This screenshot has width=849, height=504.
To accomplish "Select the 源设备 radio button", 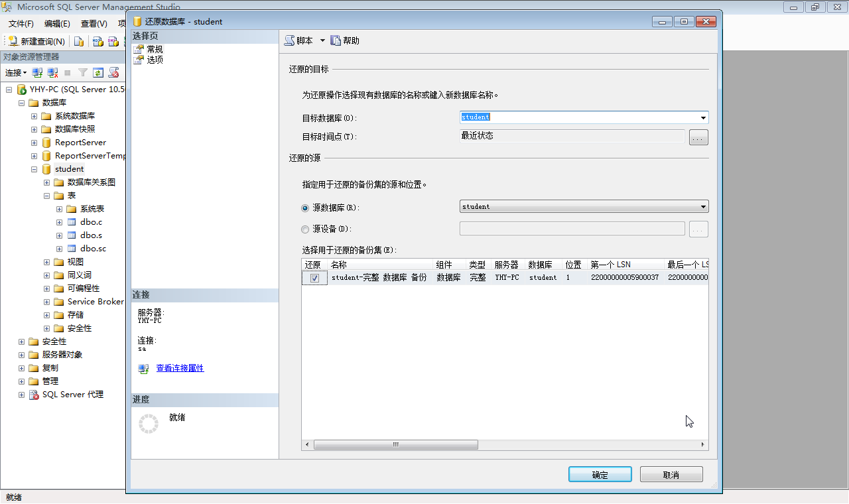I will tap(305, 229).
